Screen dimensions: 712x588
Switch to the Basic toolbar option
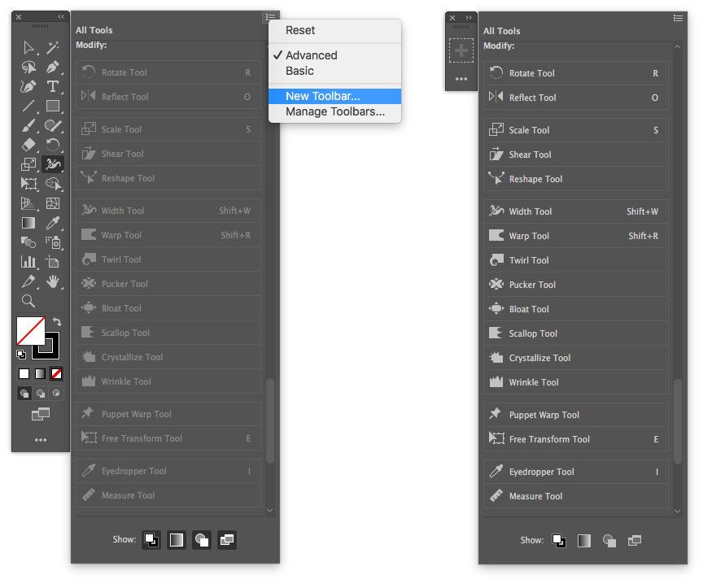[299, 71]
